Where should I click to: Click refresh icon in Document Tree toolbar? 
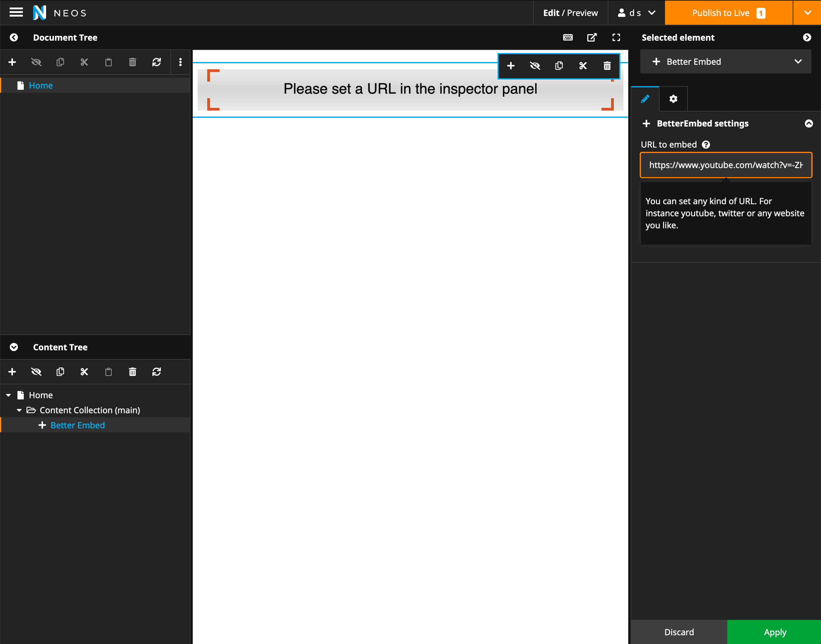156,62
